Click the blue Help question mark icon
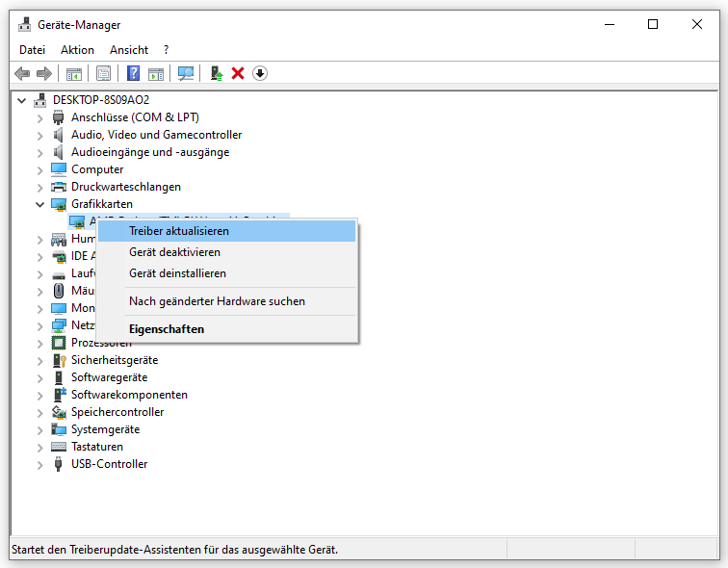Image resolution: width=728 pixels, height=568 pixels. tap(133, 73)
